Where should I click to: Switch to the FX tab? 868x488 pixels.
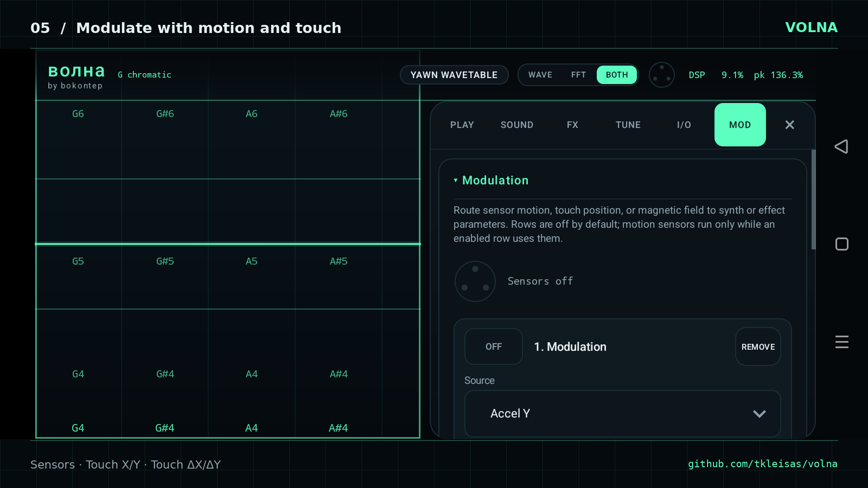coord(572,125)
